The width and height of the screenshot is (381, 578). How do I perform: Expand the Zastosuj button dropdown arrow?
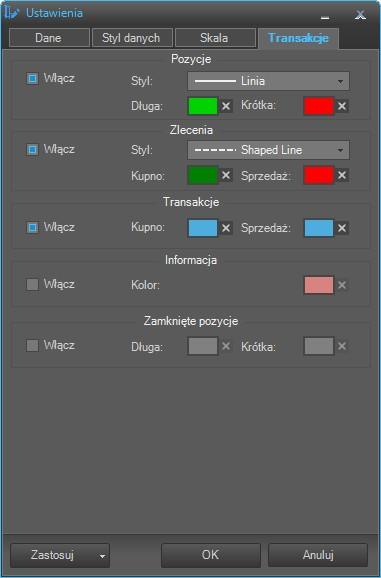102,556
